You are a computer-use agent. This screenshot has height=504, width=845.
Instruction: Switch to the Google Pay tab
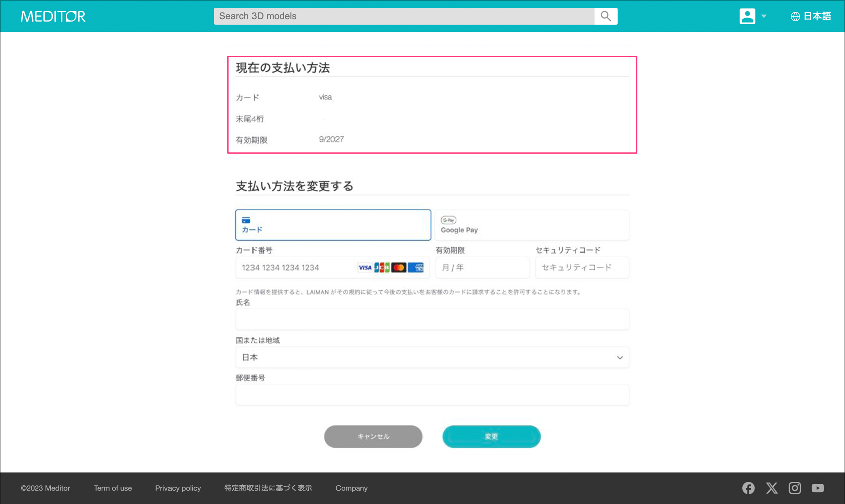click(x=532, y=225)
